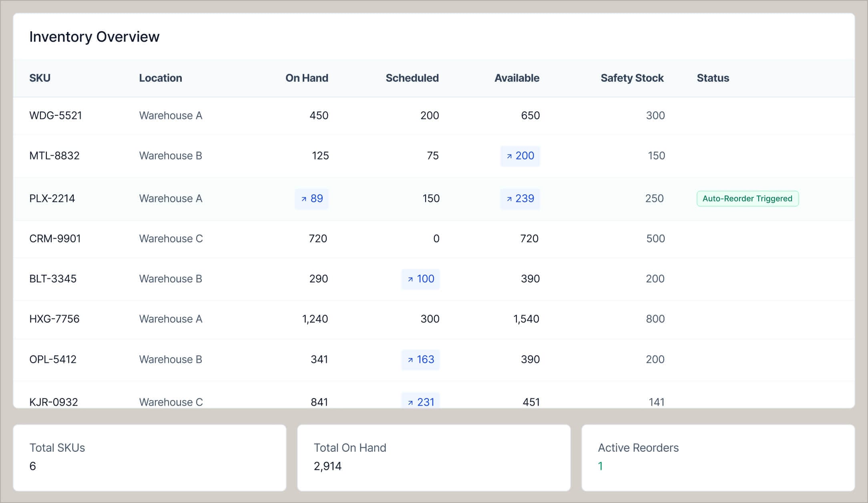The width and height of the screenshot is (868, 503).
Task: Select the WDG-5521 SKU row
Action: [x=56, y=116]
